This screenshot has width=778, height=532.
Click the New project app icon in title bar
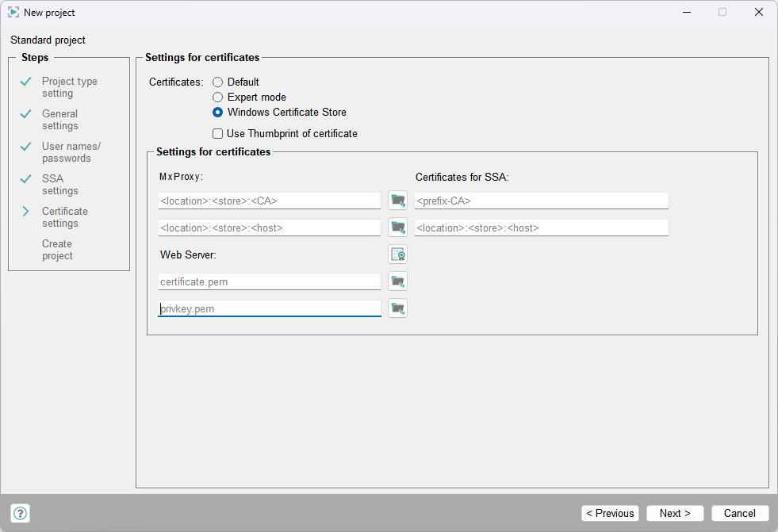point(13,13)
